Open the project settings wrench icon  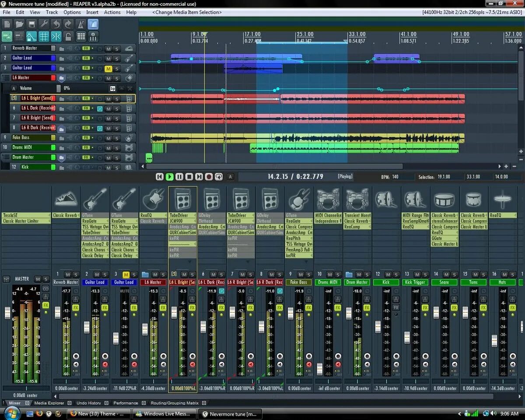click(x=44, y=24)
